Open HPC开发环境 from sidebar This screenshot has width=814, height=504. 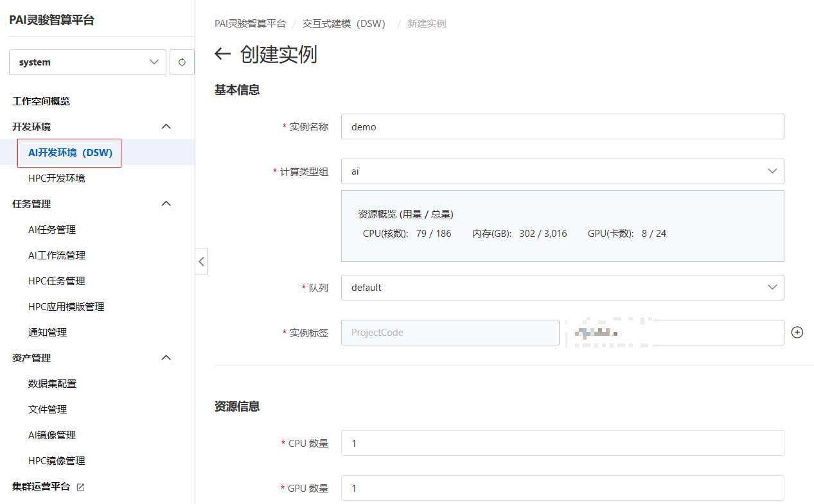[57, 178]
